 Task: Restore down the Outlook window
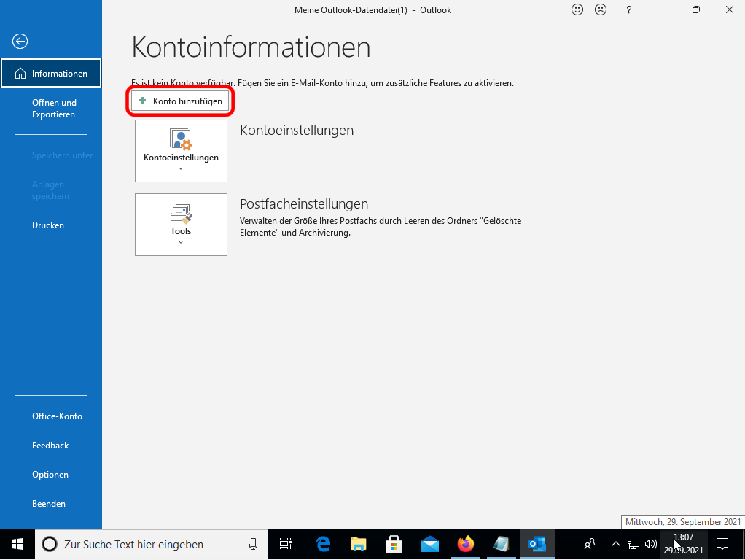tap(696, 9)
